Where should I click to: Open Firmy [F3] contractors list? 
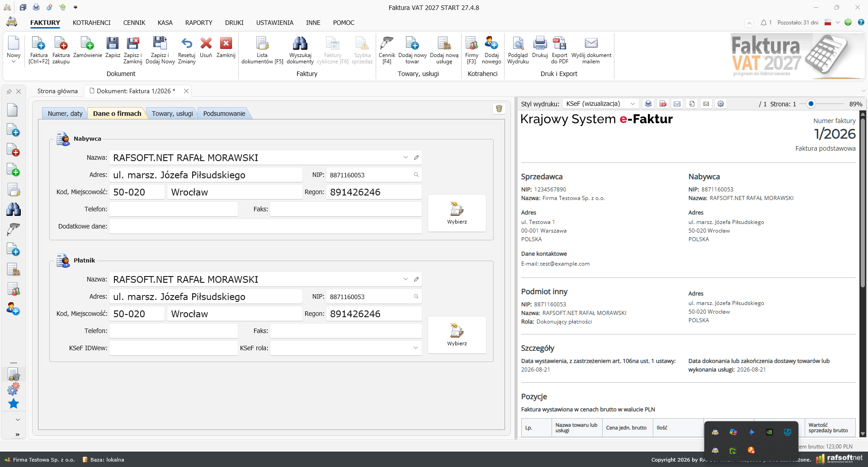[x=472, y=50]
